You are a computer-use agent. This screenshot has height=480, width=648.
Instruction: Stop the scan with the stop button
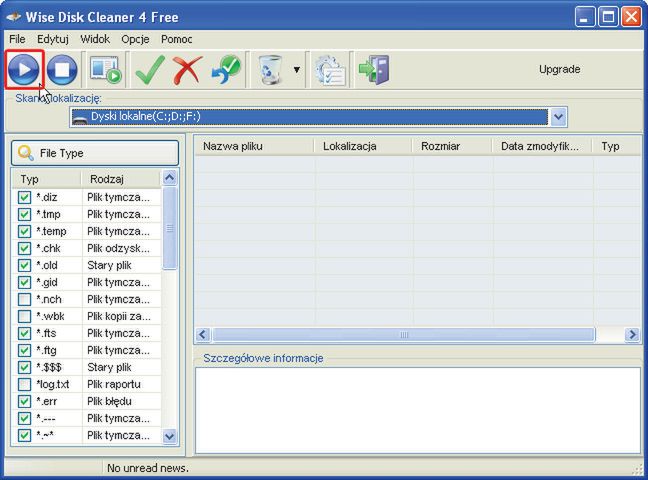coord(62,69)
